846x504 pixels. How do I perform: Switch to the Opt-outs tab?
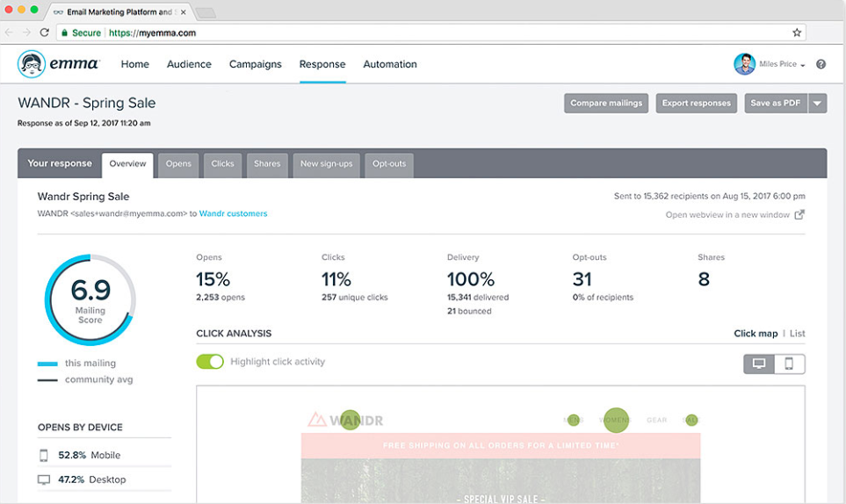pos(389,164)
